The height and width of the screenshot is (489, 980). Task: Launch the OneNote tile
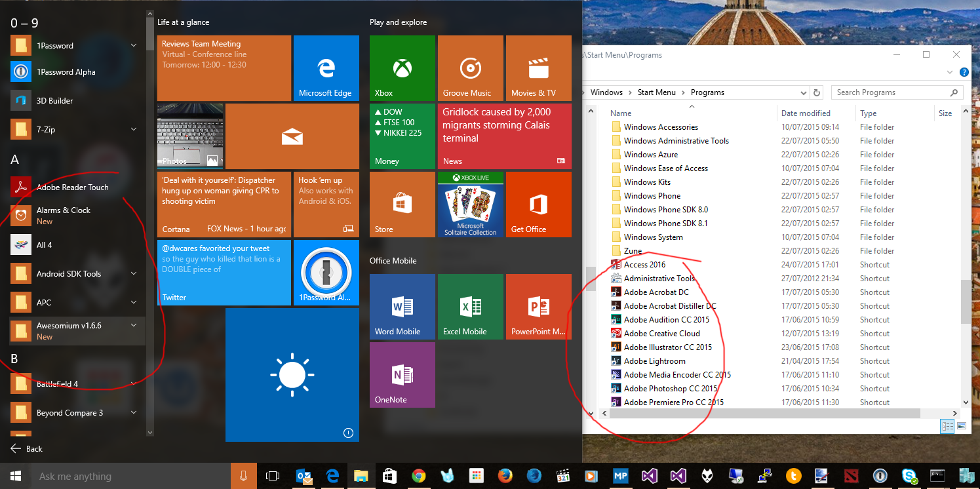tap(402, 374)
